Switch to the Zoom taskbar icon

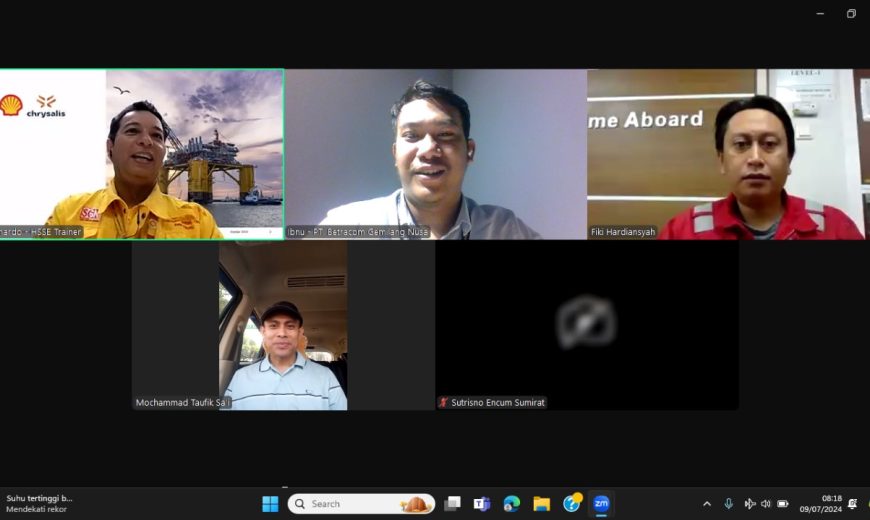601,503
